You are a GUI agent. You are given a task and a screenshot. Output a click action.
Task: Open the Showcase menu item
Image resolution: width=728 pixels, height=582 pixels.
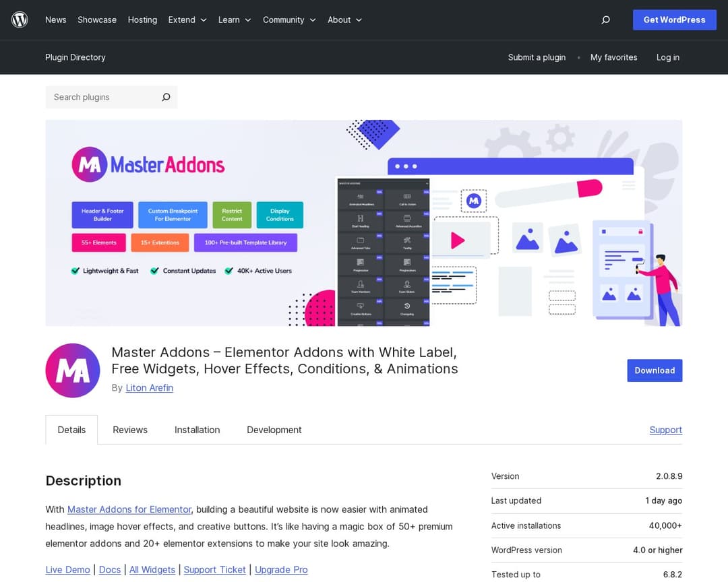point(97,20)
